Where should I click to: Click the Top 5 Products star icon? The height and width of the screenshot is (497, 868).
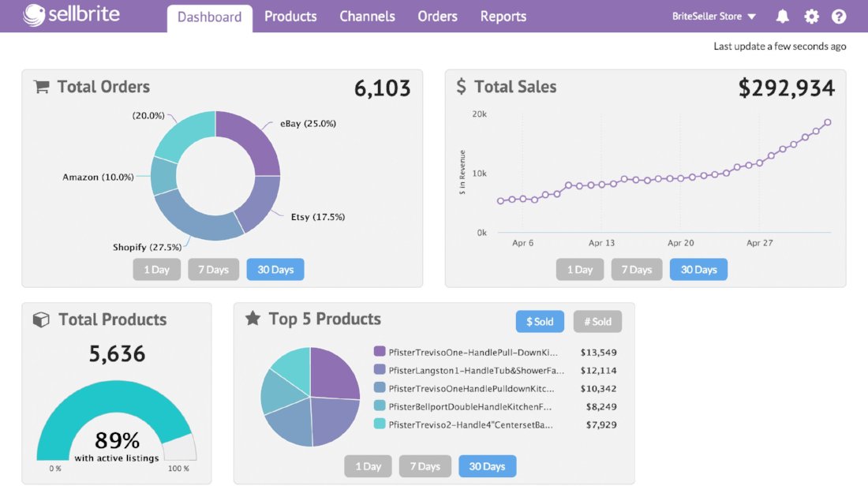coord(253,319)
